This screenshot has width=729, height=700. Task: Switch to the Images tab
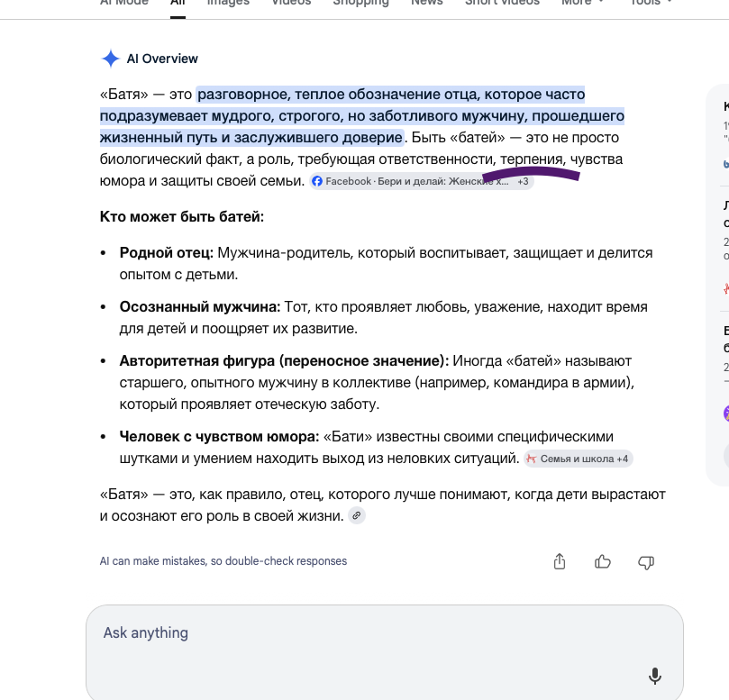(228, 3)
